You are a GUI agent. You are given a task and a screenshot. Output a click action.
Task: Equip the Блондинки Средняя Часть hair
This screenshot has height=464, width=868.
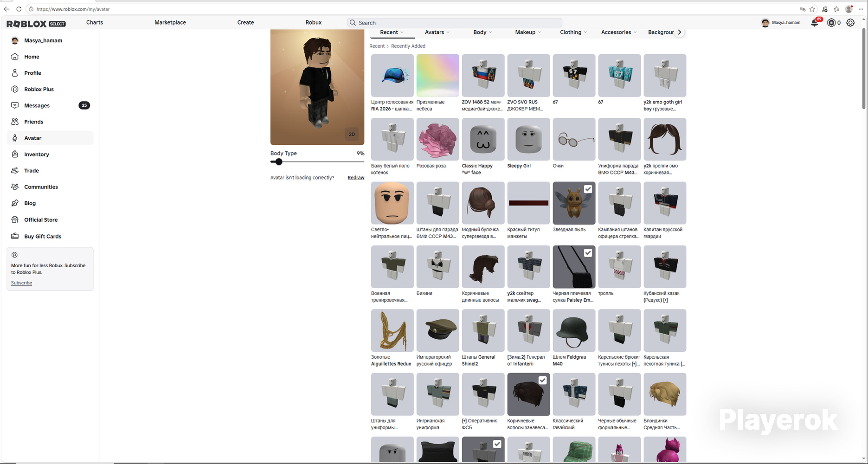click(665, 394)
